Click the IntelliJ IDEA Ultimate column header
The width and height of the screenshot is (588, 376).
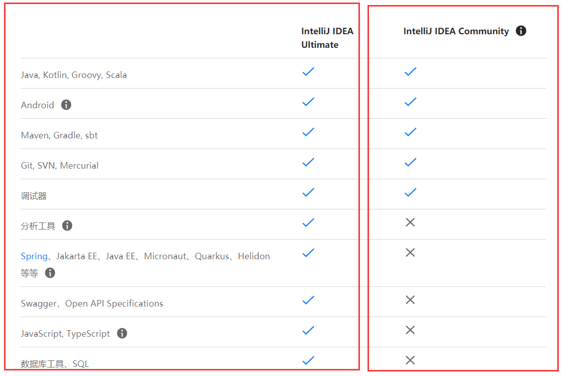(327, 38)
